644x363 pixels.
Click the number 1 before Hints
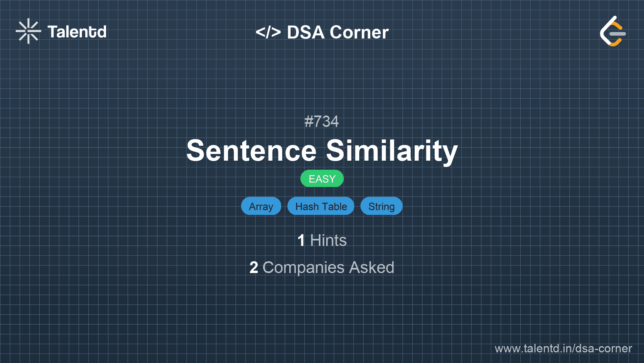(x=301, y=240)
